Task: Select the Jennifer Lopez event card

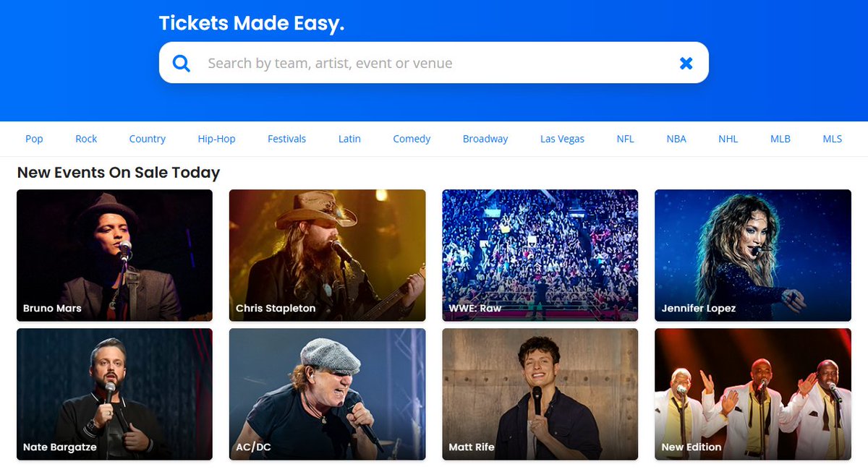Action: click(753, 255)
